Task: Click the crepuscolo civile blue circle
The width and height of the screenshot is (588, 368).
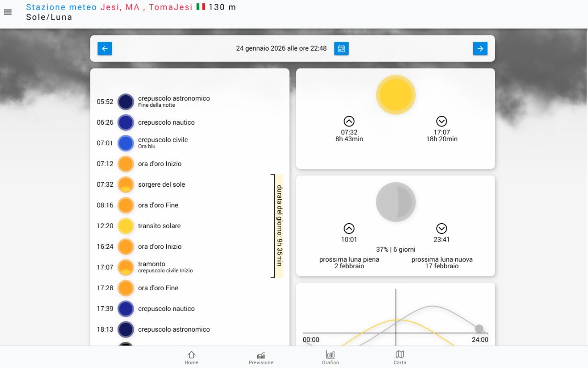Action: pyautogui.click(x=125, y=143)
